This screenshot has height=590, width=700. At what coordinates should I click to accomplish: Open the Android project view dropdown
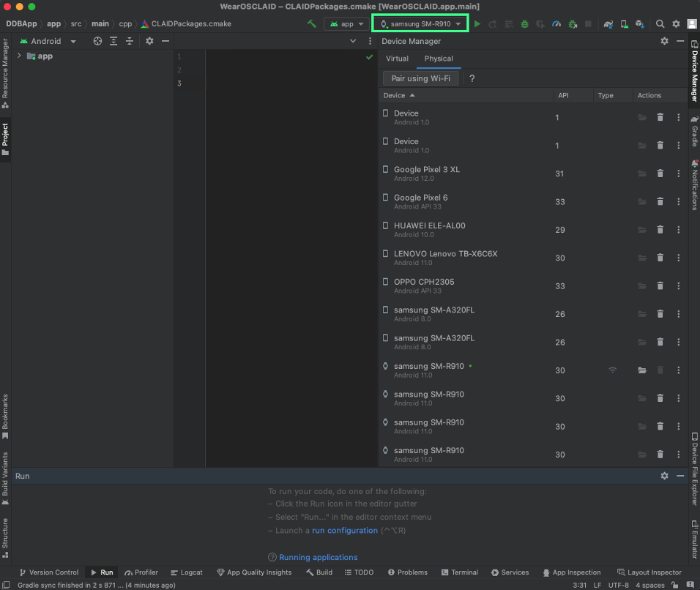pyautogui.click(x=48, y=41)
